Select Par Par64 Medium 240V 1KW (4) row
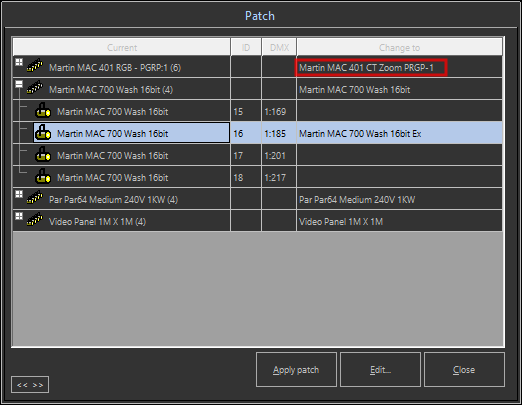Image resolution: width=522 pixels, height=405 pixels. pyautogui.click(x=257, y=199)
